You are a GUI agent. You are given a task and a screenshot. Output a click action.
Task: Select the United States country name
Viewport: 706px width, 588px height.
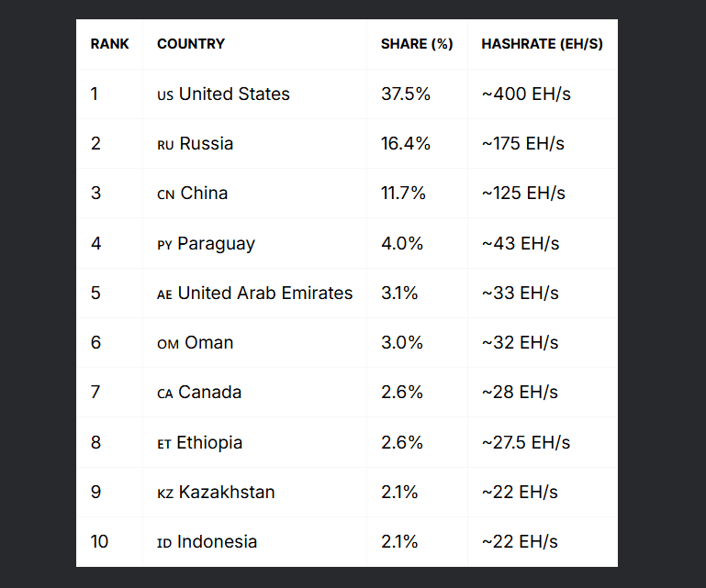click(x=234, y=94)
